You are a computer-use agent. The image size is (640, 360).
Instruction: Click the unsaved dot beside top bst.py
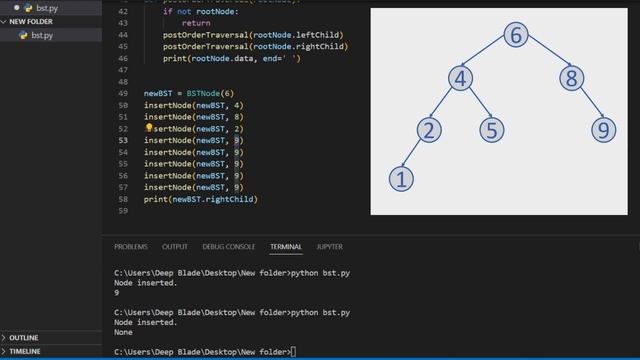(x=17, y=8)
